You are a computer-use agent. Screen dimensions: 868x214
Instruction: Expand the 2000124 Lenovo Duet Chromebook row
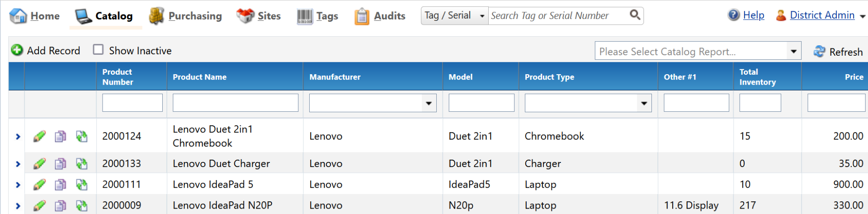[x=18, y=136]
